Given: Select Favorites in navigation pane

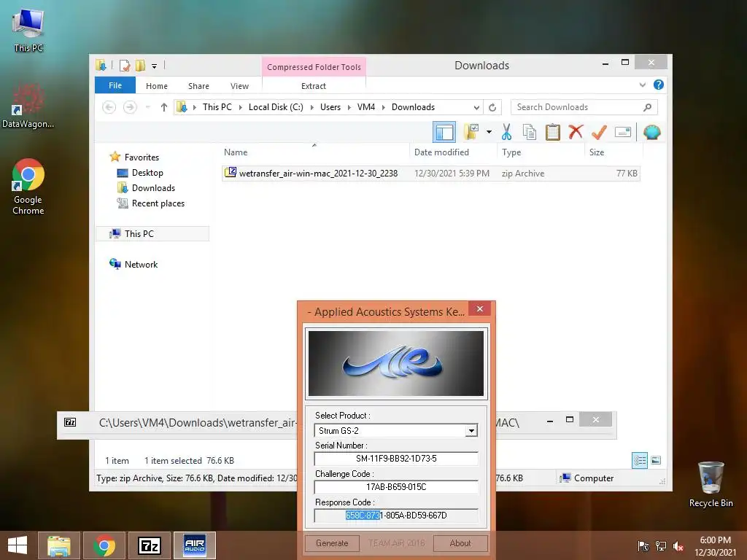Looking at the screenshot, I should 142,157.
